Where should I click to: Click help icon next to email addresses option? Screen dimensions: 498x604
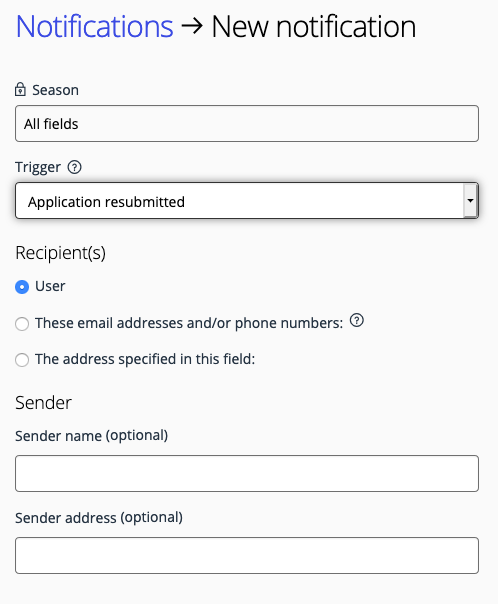point(357,320)
